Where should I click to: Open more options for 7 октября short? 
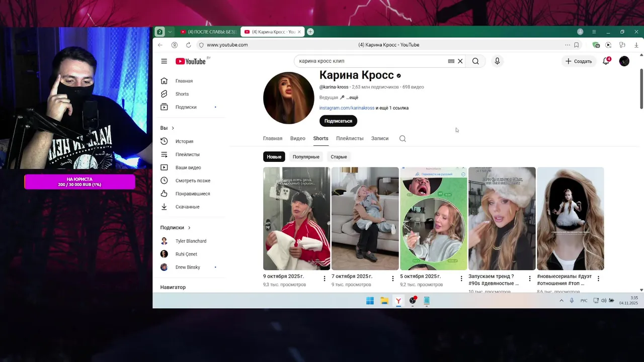(393, 279)
